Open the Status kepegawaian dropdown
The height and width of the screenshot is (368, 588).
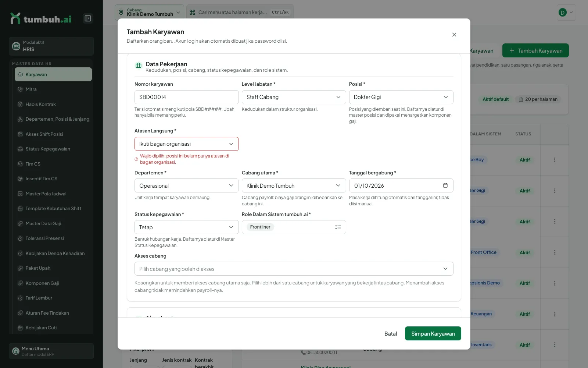[x=186, y=227]
